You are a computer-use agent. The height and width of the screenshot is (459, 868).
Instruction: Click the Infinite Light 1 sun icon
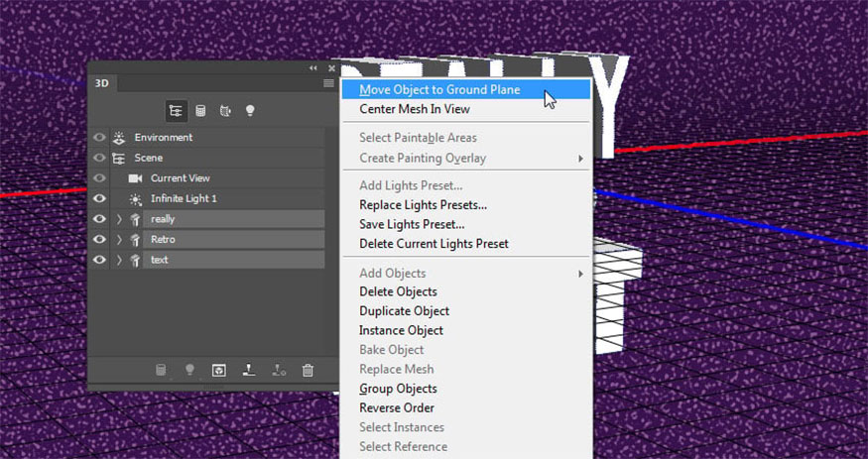tap(135, 198)
